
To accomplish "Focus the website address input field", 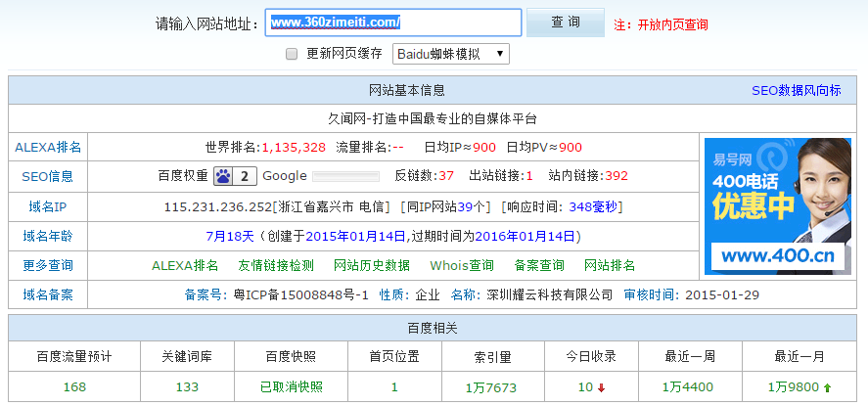I will pos(393,23).
